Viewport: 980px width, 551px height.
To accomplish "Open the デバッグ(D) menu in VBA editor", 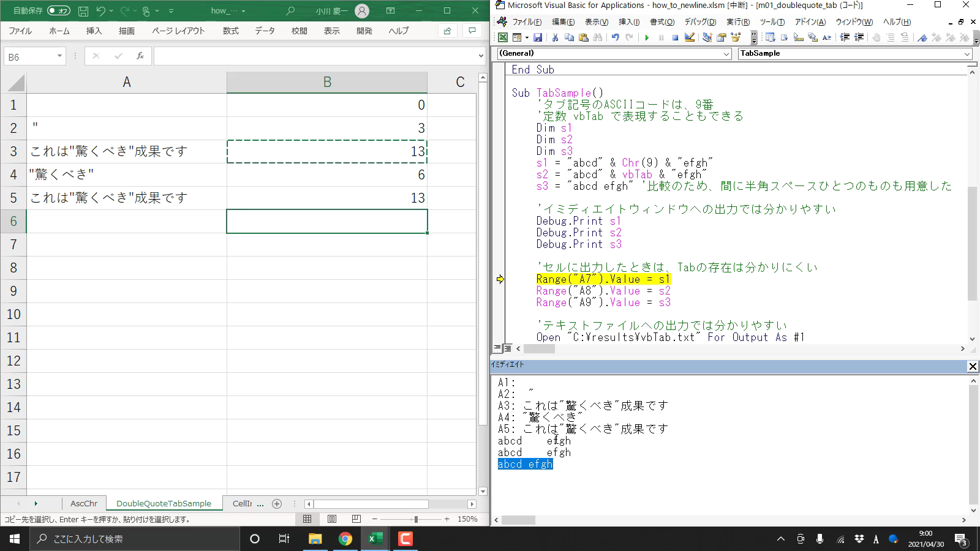I will tap(699, 22).
